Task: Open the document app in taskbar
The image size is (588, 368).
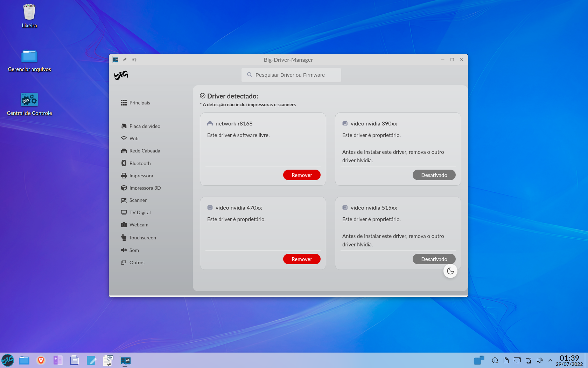Action: (x=75, y=360)
